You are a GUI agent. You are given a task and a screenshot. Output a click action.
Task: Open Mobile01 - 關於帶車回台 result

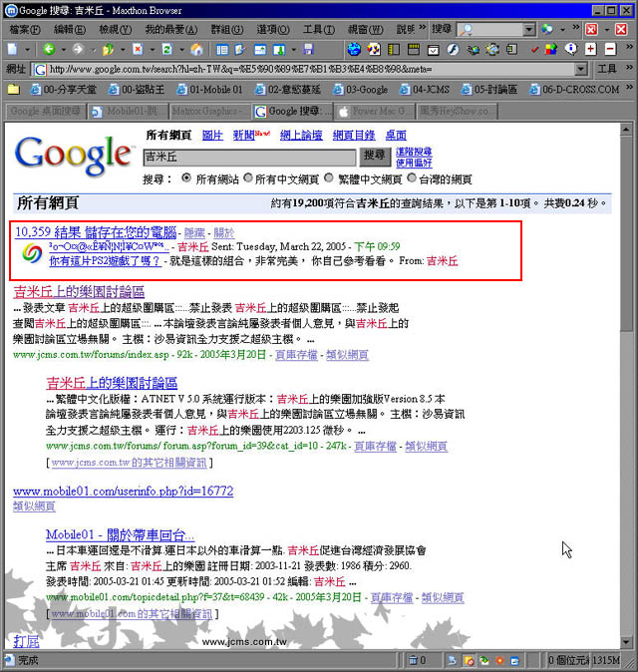click(x=120, y=534)
